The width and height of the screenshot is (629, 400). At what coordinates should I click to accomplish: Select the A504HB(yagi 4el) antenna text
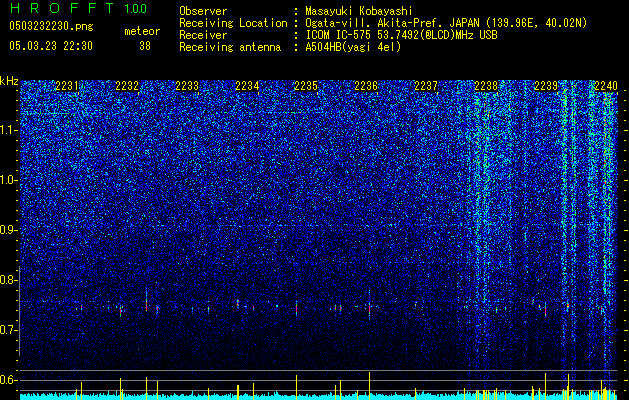[x=353, y=47]
